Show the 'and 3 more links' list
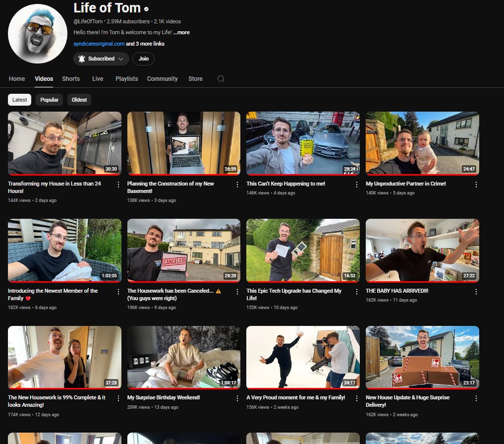 point(145,44)
